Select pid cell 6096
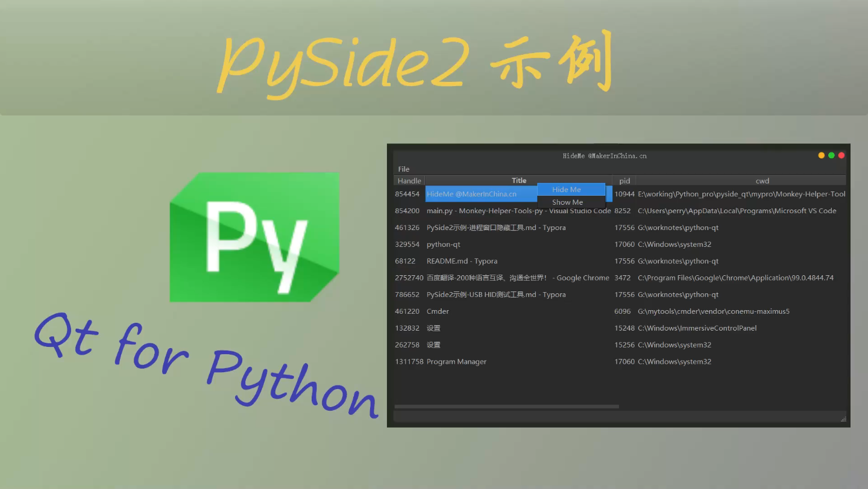 tap(624, 311)
